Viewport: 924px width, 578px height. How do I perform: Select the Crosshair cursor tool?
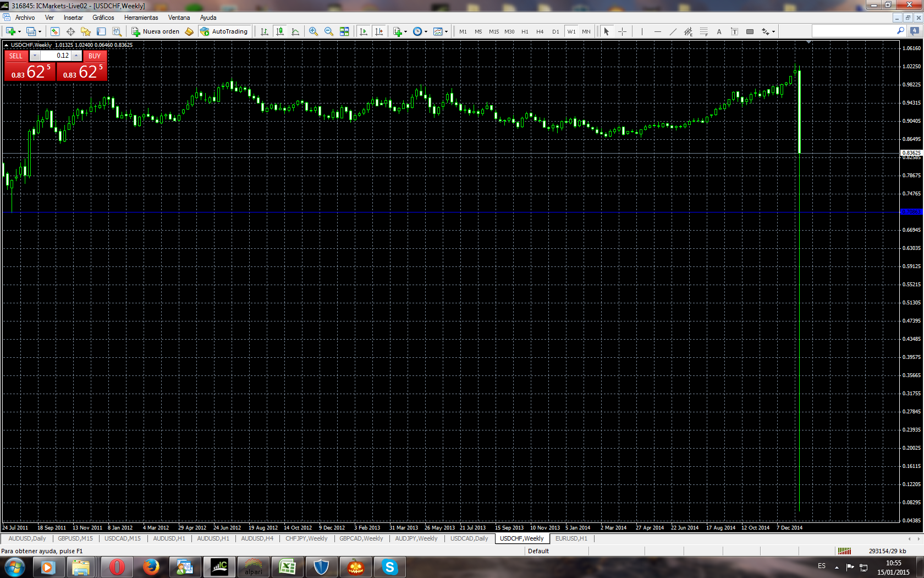click(x=622, y=31)
